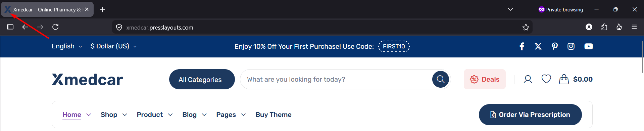This screenshot has height=131, width=644.
Task: Click the magnifier search button
Action: (441, 79)
